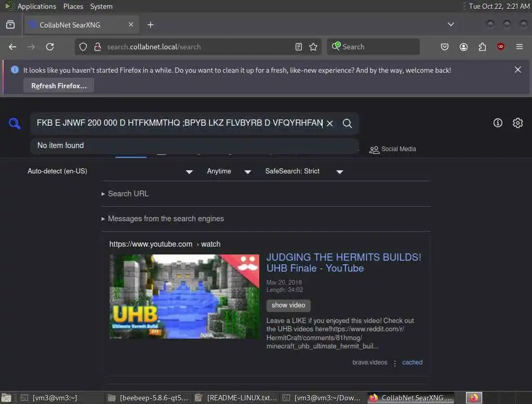Open the Places menu
This screenshot has width=532, height=404.
point(73,6)
